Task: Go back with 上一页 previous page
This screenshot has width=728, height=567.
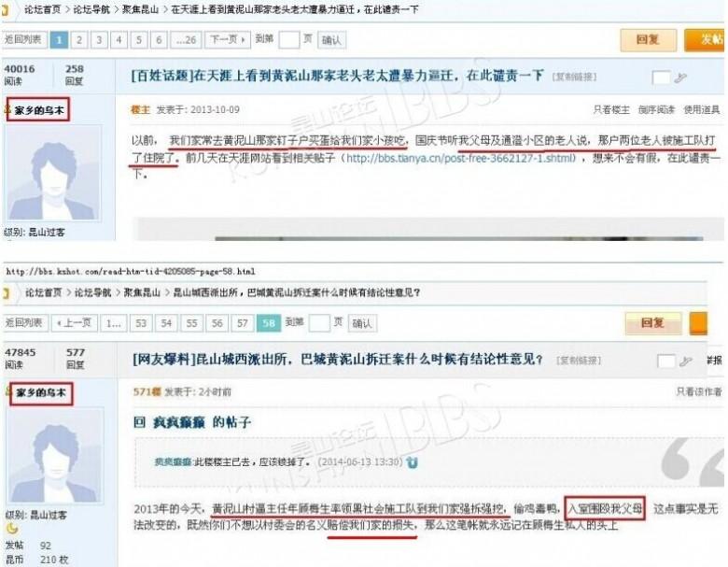Action: 75,323
